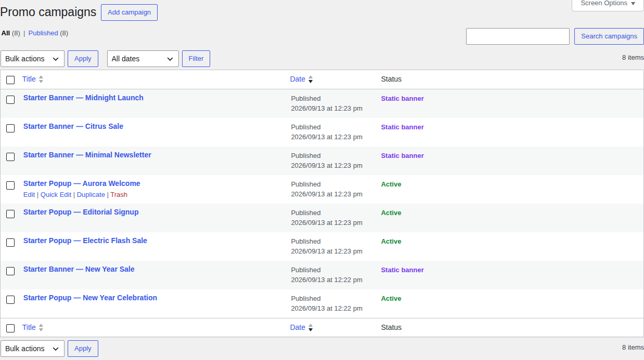The image size is (644, 360).
Task: Click Search campaigns button
Action: pos(609,36)
